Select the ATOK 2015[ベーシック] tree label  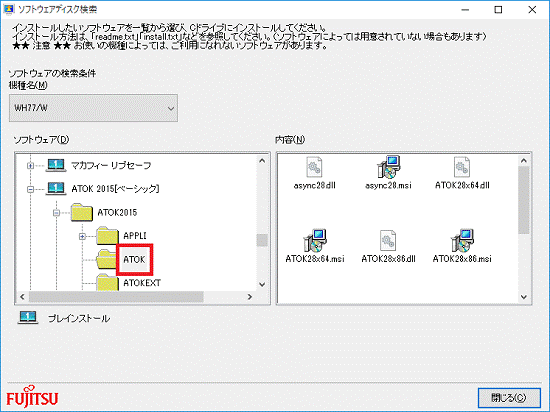[115, 189]
